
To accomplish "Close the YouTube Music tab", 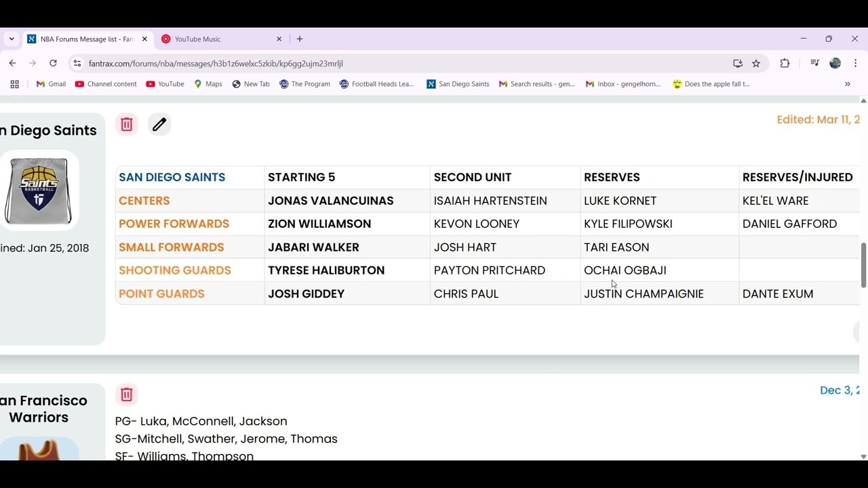I will point(279,39).
